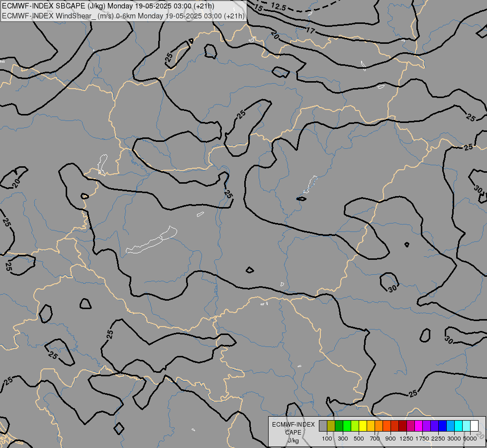The width and height of the screenshot is (487, 448).
Task: Click the 17 contour label
Action: click(310, 30)
